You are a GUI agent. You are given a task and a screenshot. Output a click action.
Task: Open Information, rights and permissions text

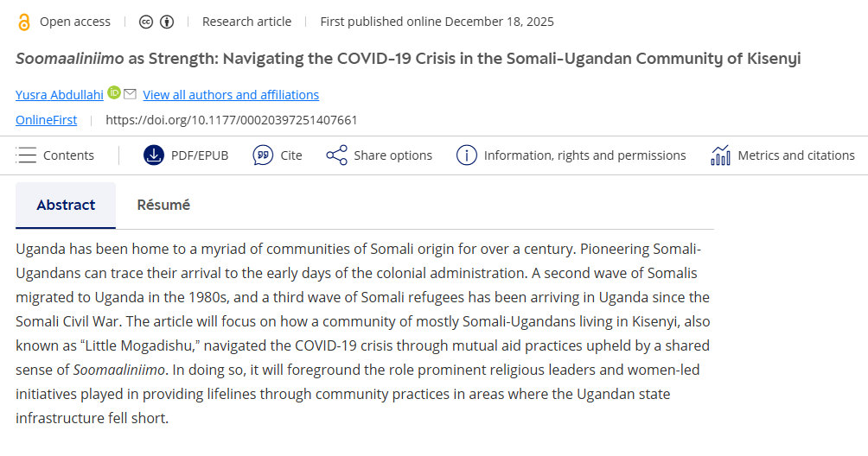pos(584,155)
